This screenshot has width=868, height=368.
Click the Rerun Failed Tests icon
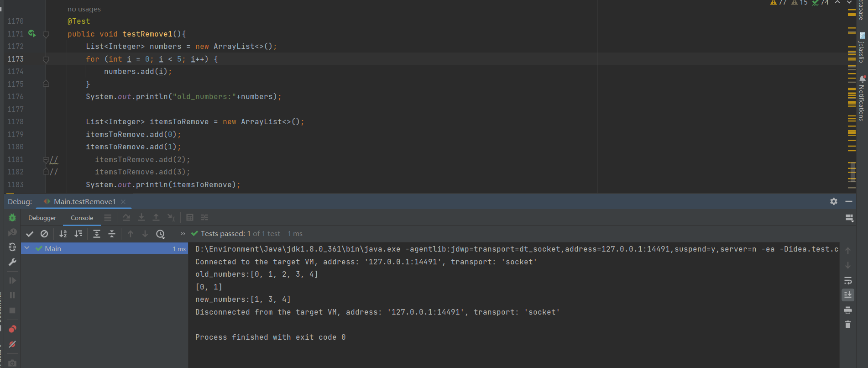click(12, 233)
